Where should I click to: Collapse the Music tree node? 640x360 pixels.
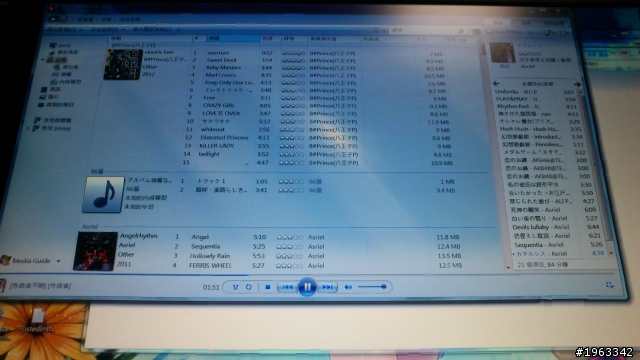tap(42, 60)
